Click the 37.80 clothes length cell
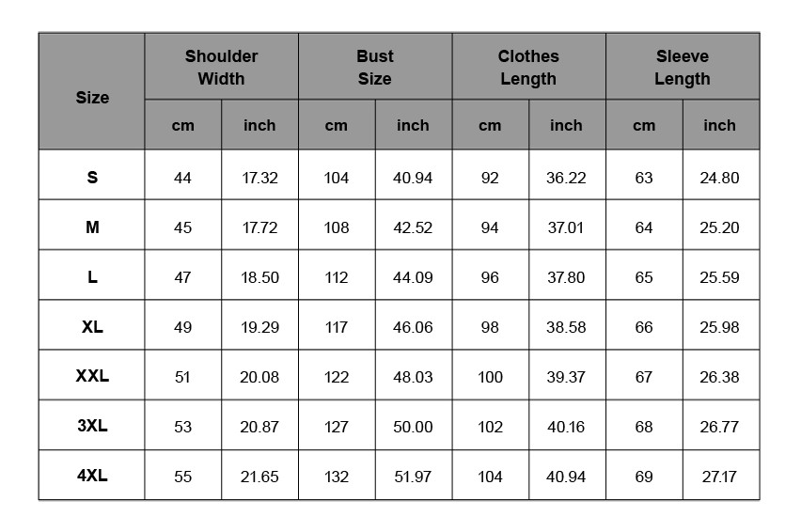This screenshot has height=532, width=801. point(567,275)
